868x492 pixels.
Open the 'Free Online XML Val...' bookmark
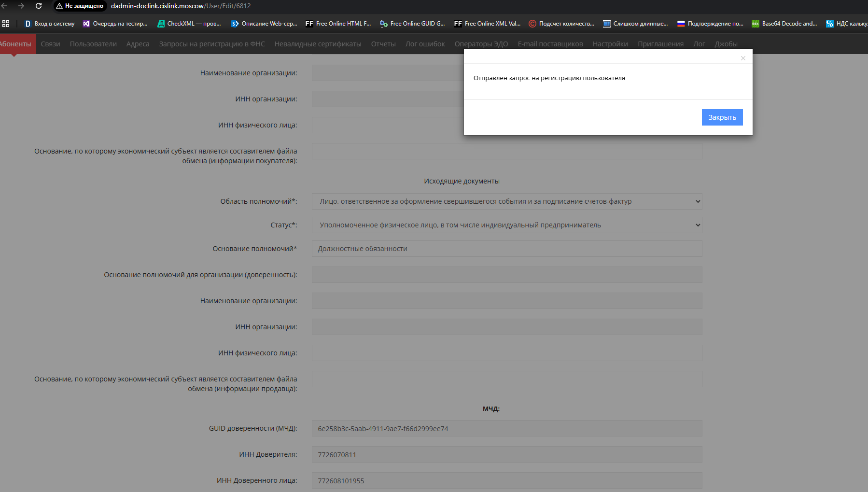coord(488,24)
